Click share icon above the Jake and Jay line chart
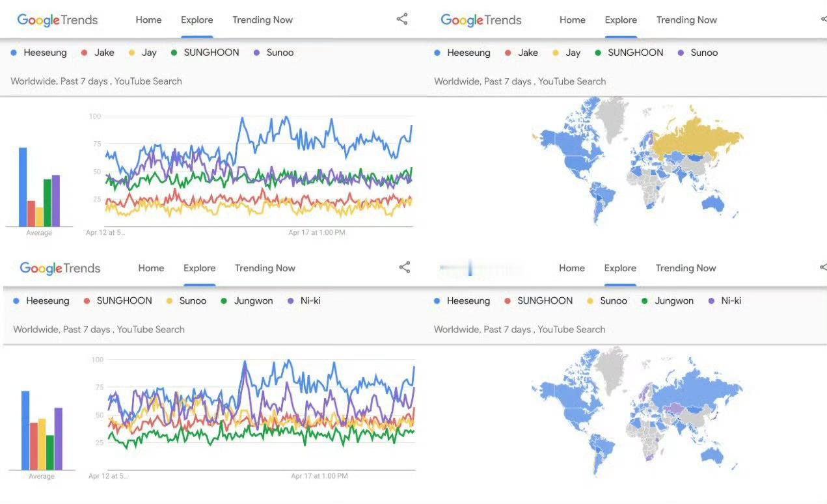Screen dimensions: 827x504 tap(402, 20)
